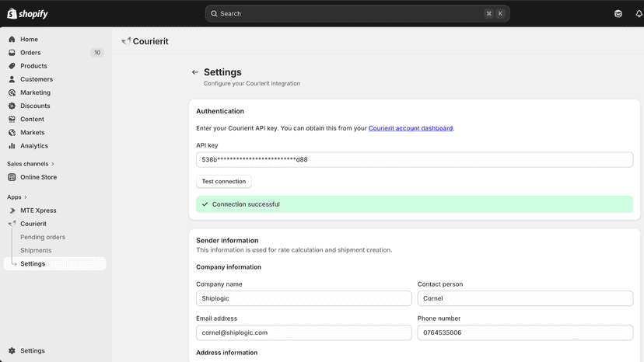The width and height of the screenshot is (644, 362).
Task: Click the Online Store icon
Action: 12,177
